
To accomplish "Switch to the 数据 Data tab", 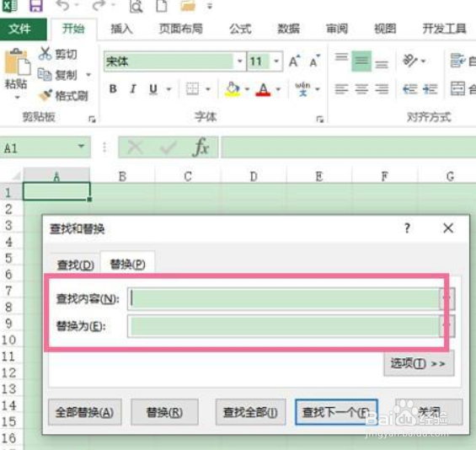I will pos(288,29).
